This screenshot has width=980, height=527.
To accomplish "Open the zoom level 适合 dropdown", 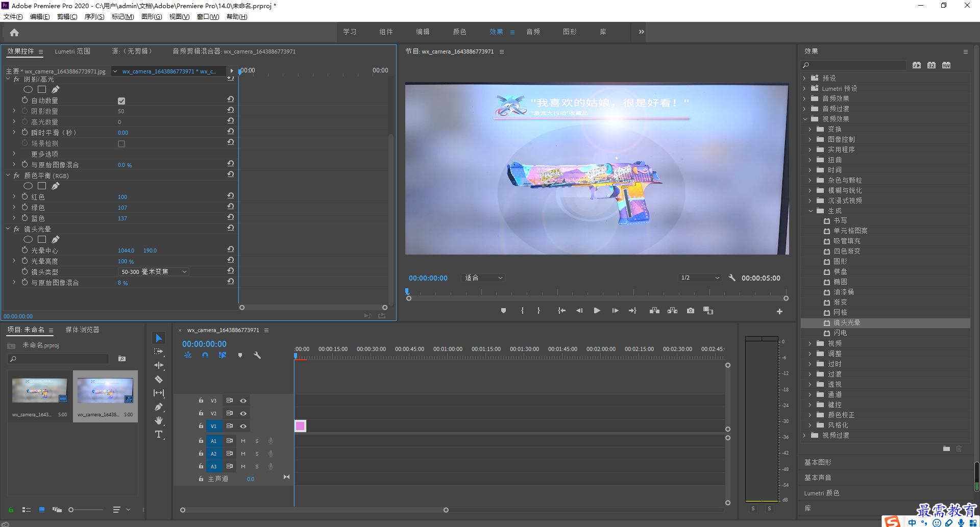I will [x=483, y=278].
